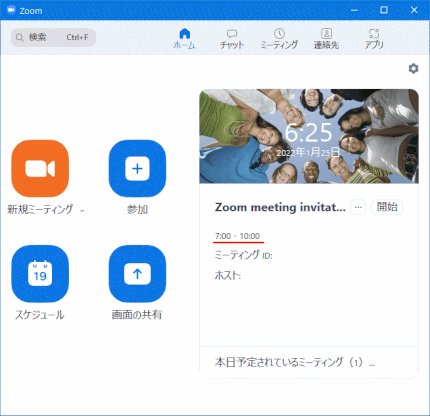Click the 画面の共有 share screen icon
Image resolution: width=430 pixels, height=416 pixels.
coord(137,274)
